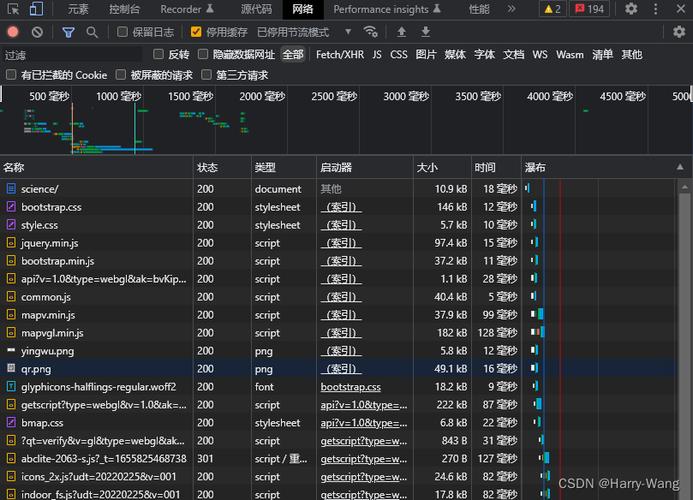Open the throttling mode dropdown arrow

348,32
